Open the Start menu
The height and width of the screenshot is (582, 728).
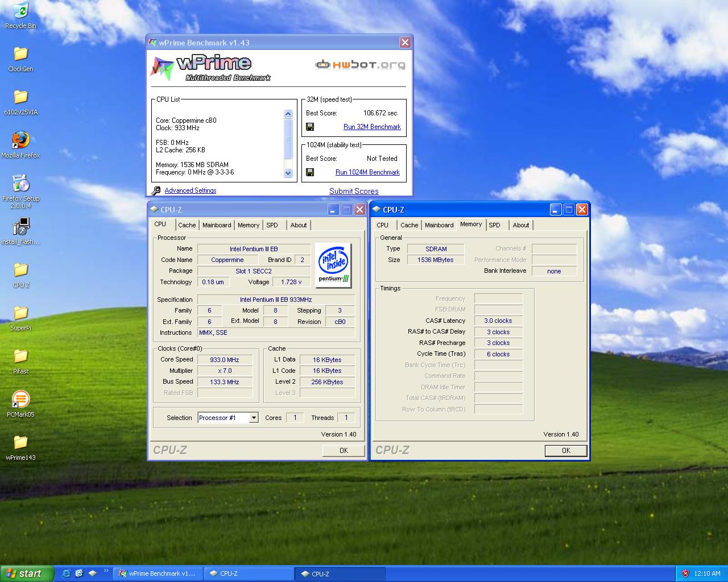coord(27,573)
